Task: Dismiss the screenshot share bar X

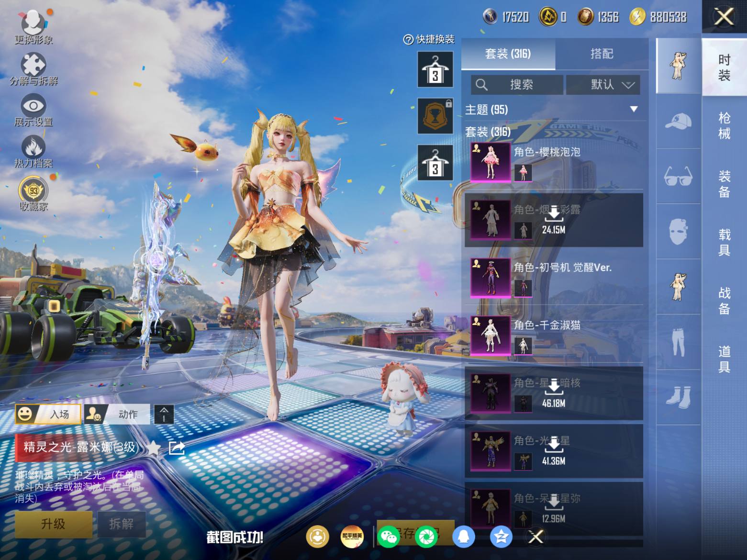Action: (x=535, y=537)
